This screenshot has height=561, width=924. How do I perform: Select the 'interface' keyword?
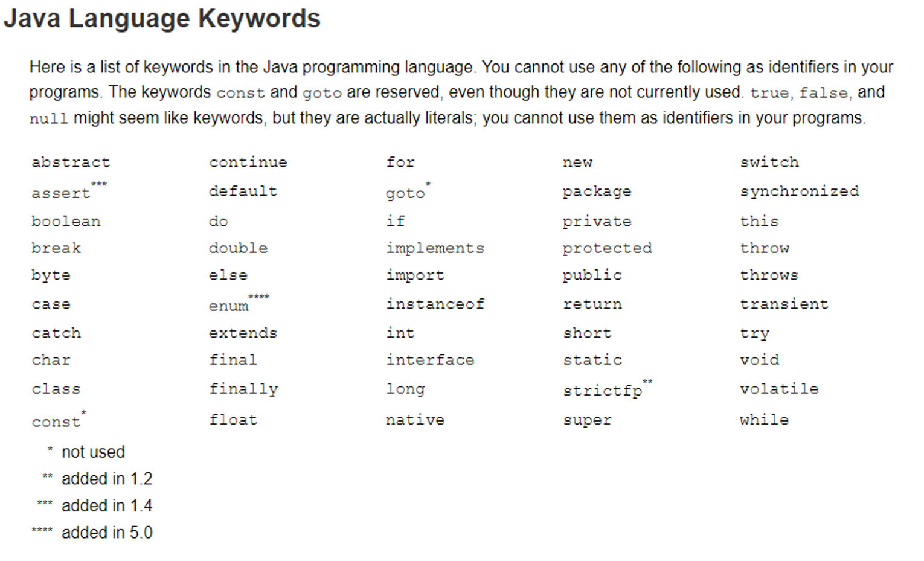tap(431, 360)
